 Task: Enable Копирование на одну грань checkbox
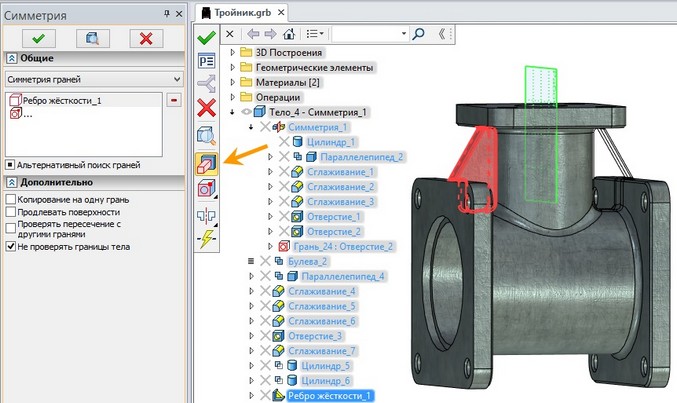(10, 200)
